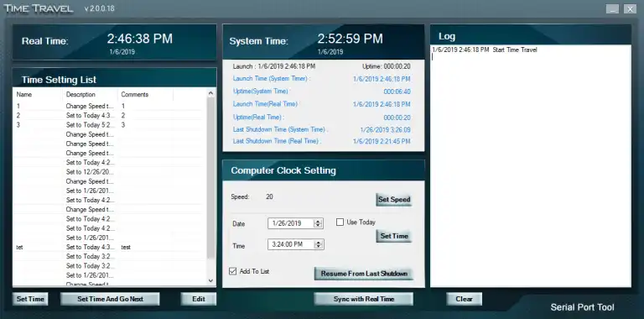The image size is (644, 319).
Task: Click the Time field spinner control
Action: click(318, 244)
